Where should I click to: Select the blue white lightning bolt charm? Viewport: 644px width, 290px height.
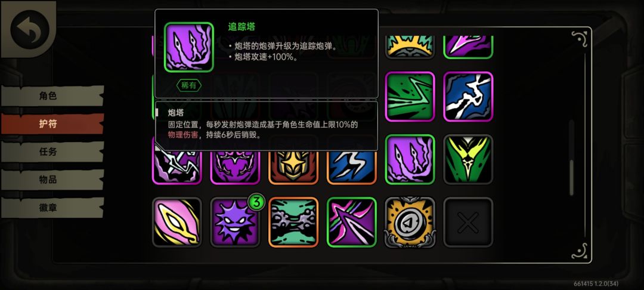468,97
